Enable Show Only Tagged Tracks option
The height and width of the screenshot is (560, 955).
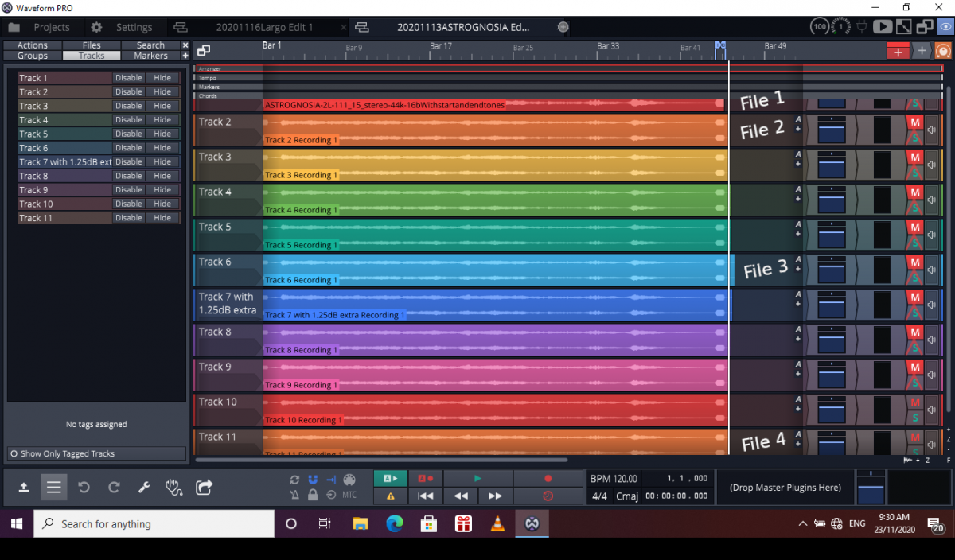point(14,453)
